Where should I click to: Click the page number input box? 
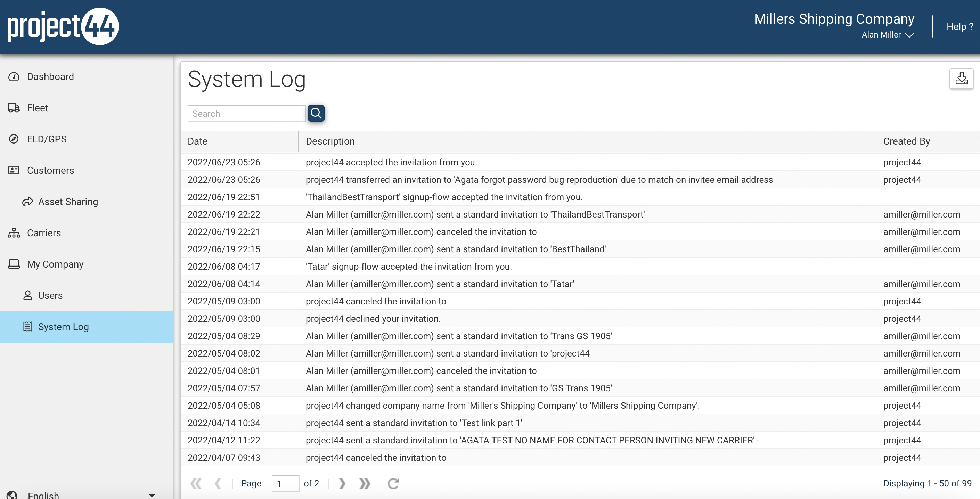[285, 483]
